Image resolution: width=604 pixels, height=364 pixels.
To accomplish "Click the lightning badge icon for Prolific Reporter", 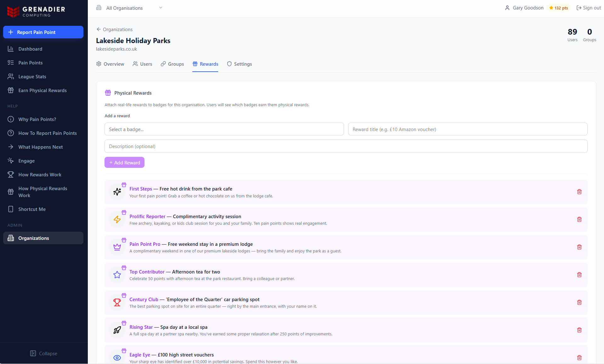I will [x=117, y=219].
